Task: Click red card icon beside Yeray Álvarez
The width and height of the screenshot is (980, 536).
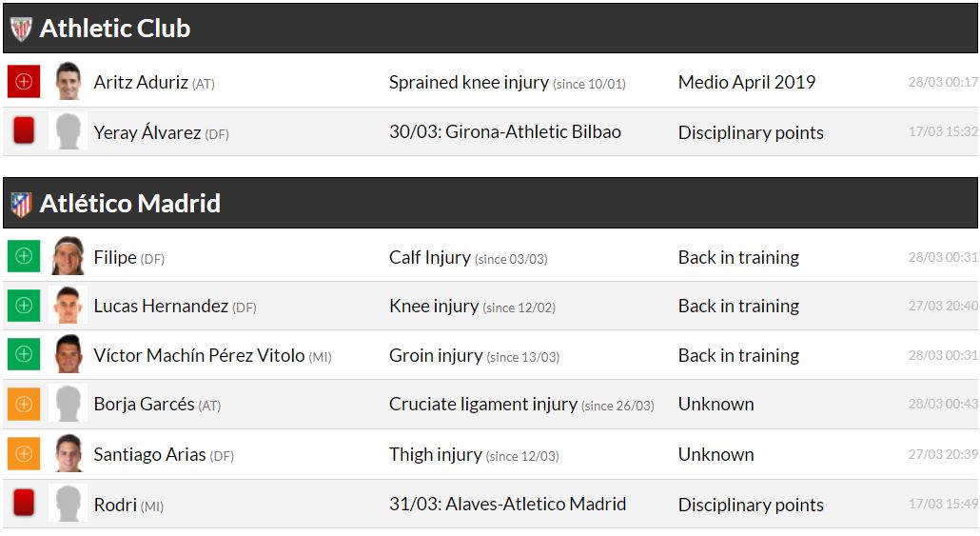Action: click(24, 131)
